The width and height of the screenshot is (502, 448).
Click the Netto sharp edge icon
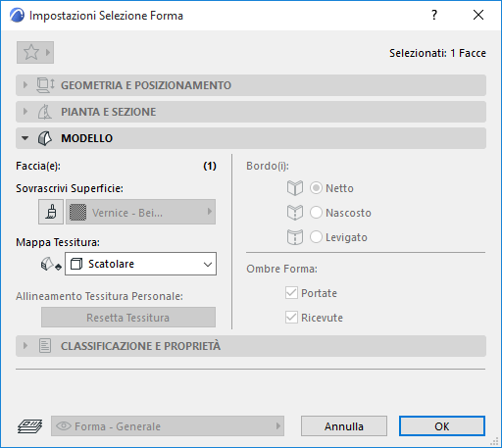click(295, 188)
